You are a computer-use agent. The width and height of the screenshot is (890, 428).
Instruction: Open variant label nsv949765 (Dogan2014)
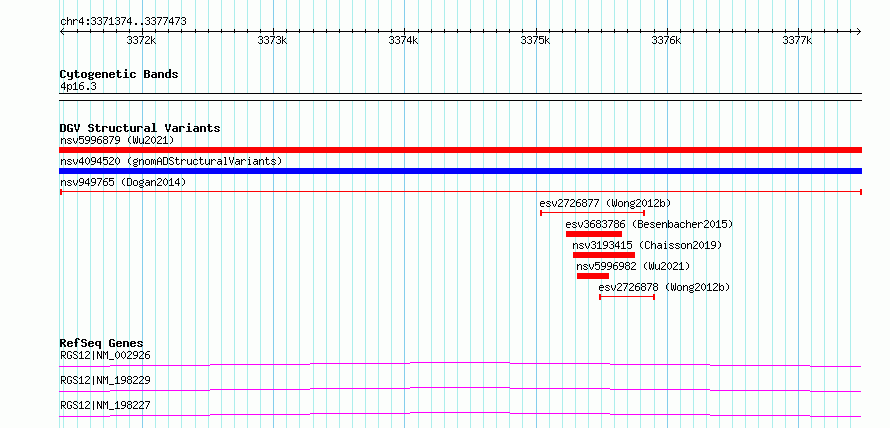(x=123, y=182)
